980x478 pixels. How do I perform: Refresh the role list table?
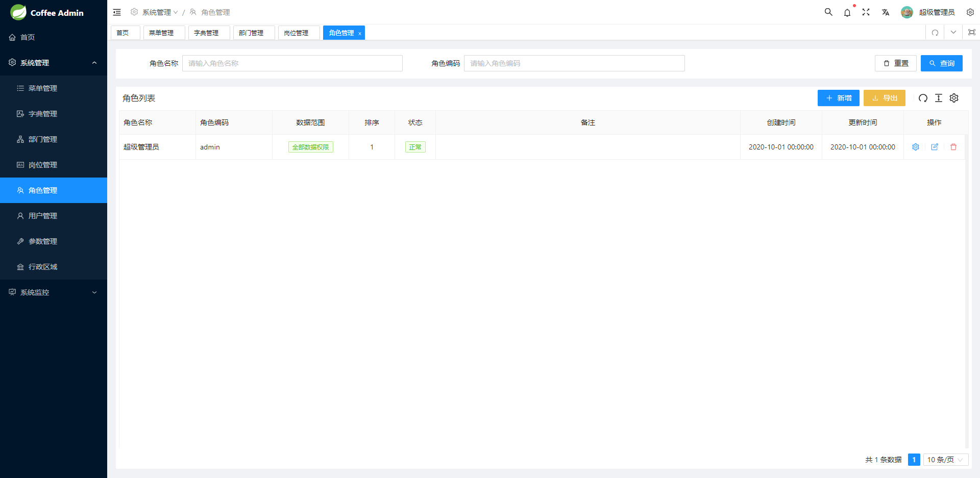coord(923,98)
